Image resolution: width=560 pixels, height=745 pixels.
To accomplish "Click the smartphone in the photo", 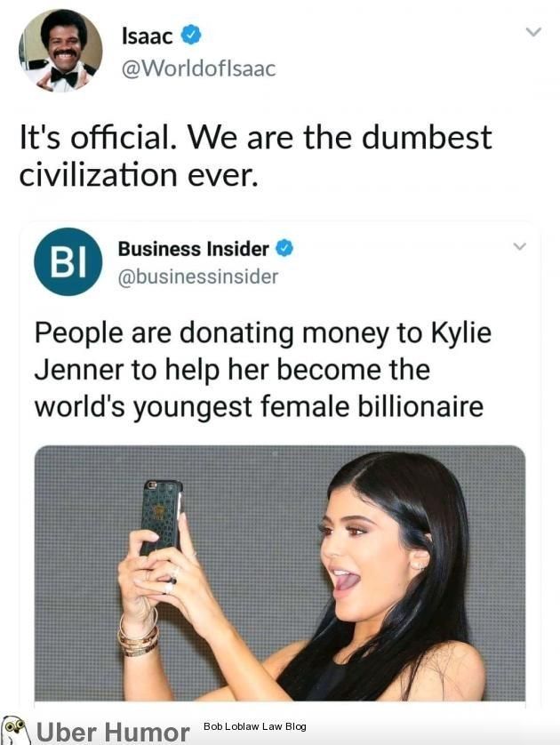I will [x=161, y=517].
